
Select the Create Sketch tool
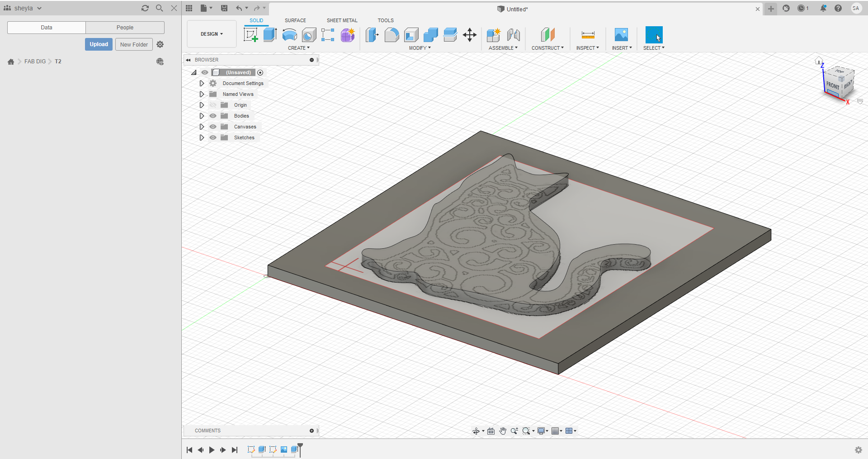pyautogui.click(x=250, y=35)
